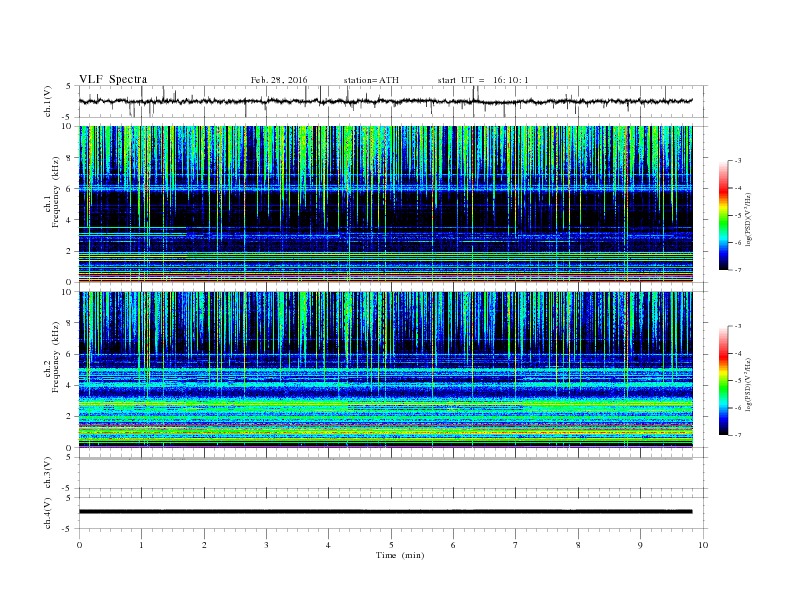This screenshot has width=792, height=612.
Task: Click the "station=ATH" header label
Action: click(371, 80)
